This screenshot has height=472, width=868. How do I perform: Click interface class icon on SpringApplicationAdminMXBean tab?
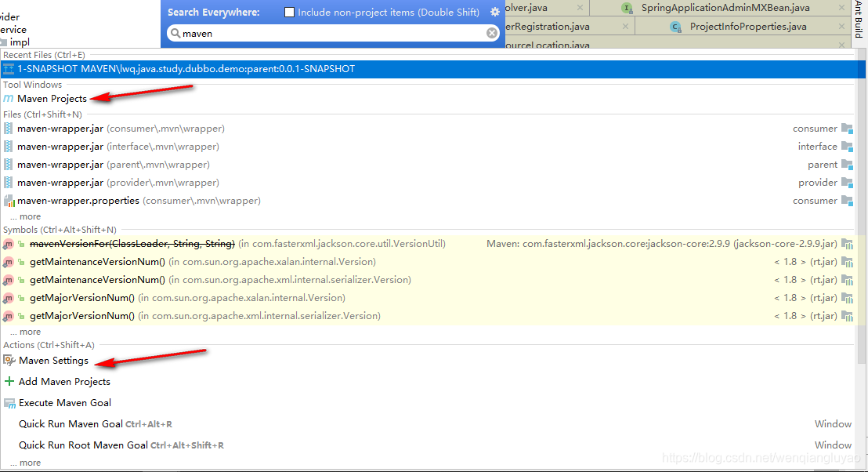click(627, 8)
